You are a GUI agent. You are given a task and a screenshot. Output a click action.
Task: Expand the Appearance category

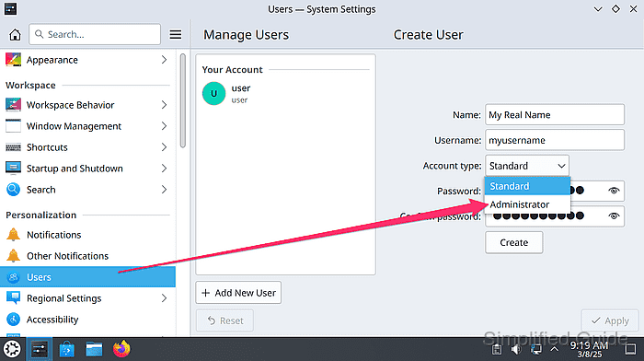88,60
